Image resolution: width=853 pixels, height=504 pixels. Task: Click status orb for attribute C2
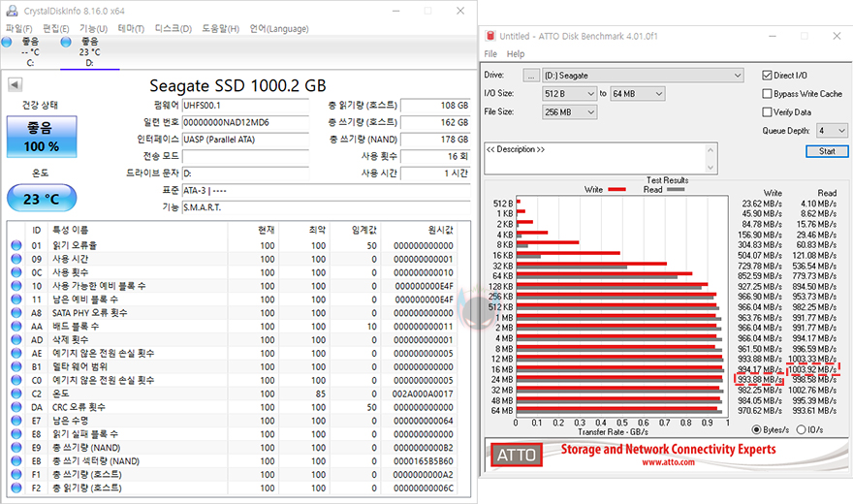16,394
